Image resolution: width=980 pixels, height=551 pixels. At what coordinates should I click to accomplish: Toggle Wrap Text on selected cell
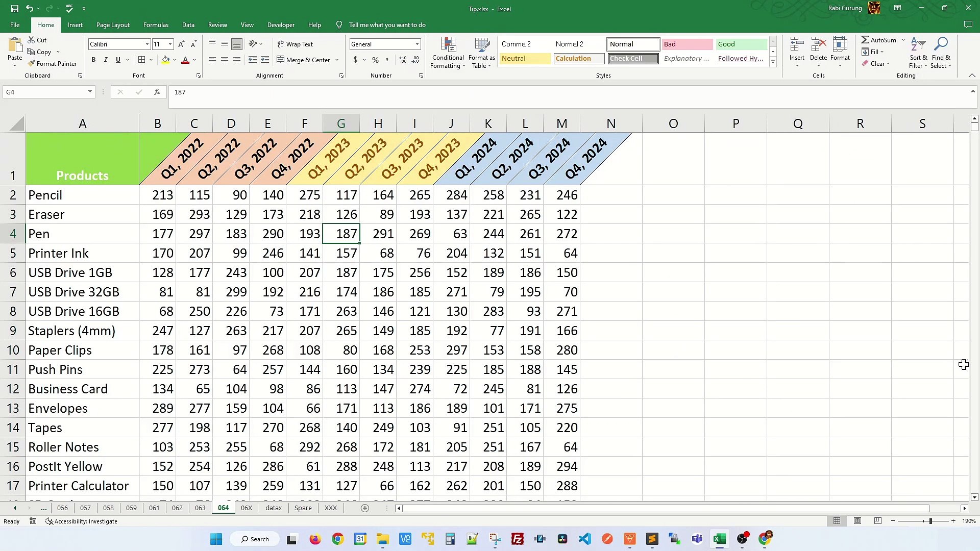[x=295, y=44]
